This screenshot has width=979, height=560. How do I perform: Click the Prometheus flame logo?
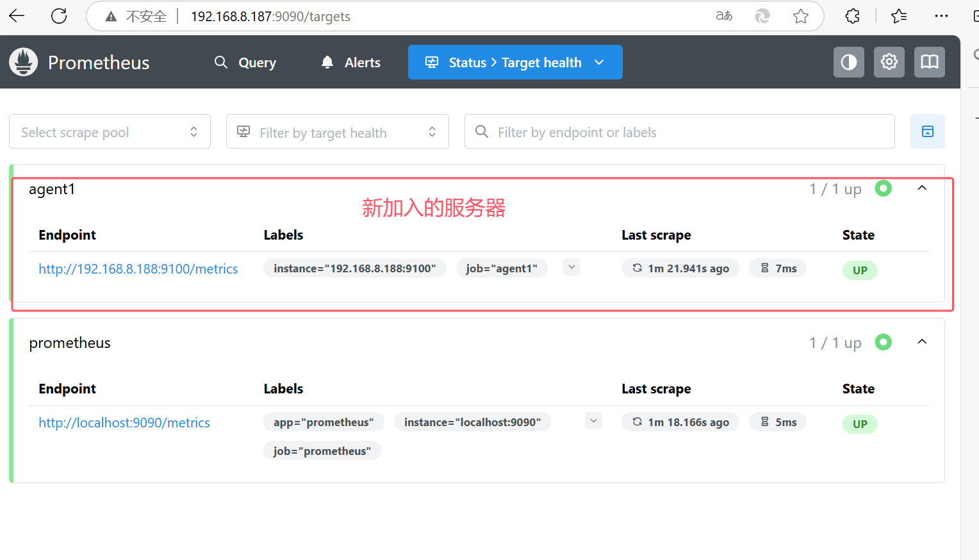pyautogui.click(x=24, y=62)
